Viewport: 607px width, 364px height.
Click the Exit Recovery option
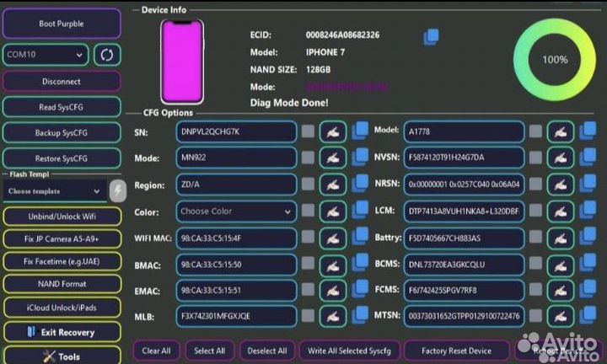(61, 332)
